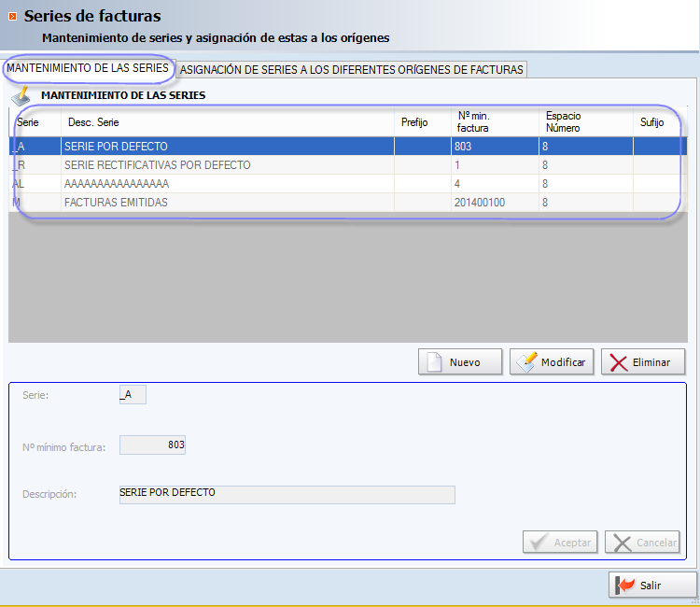Click the Espacio Número column header
This screenshot has height=607, width=700.
[586, 122]
